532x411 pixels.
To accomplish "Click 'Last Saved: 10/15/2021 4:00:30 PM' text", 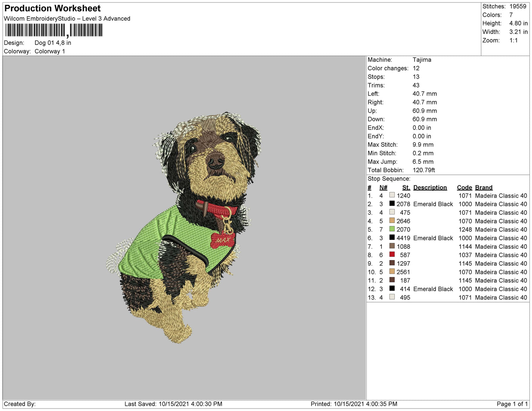I will pyautogui.click(x=173, y=404).
